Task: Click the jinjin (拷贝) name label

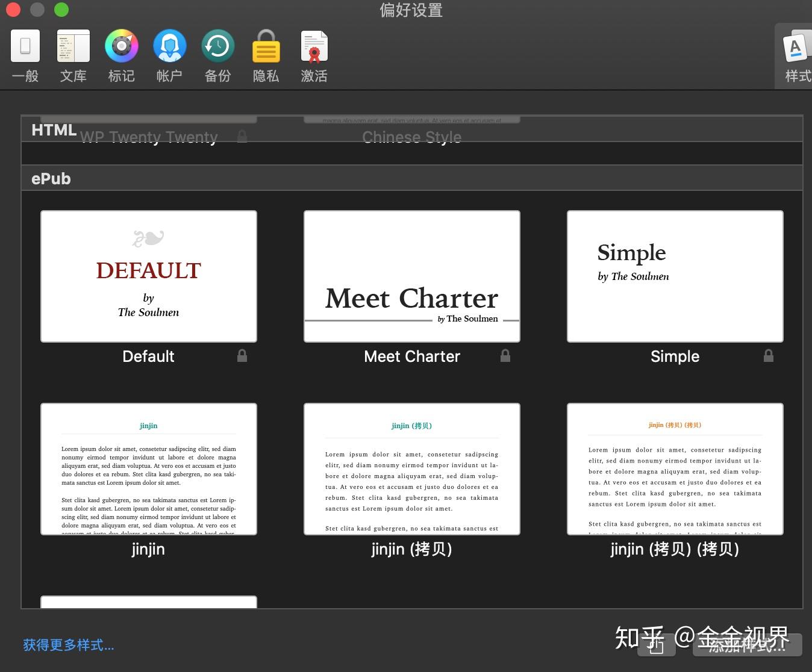Action: pos(412,549)
